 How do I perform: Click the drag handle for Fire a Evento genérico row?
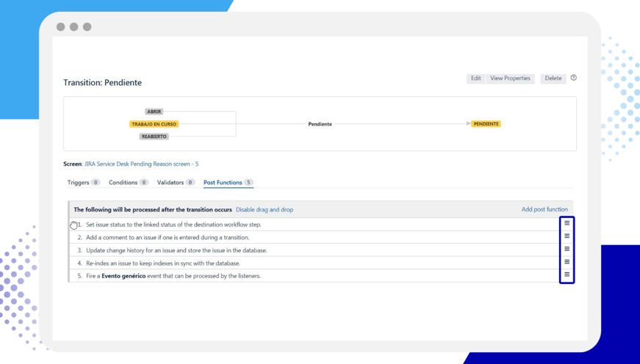(567, 274)
